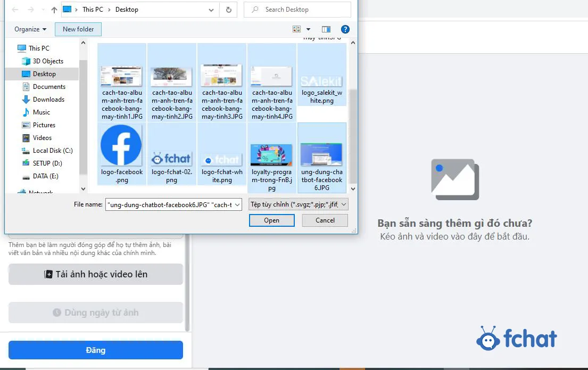Click the blue Help question mark icon
588x370 pixels.
[345, 29]
